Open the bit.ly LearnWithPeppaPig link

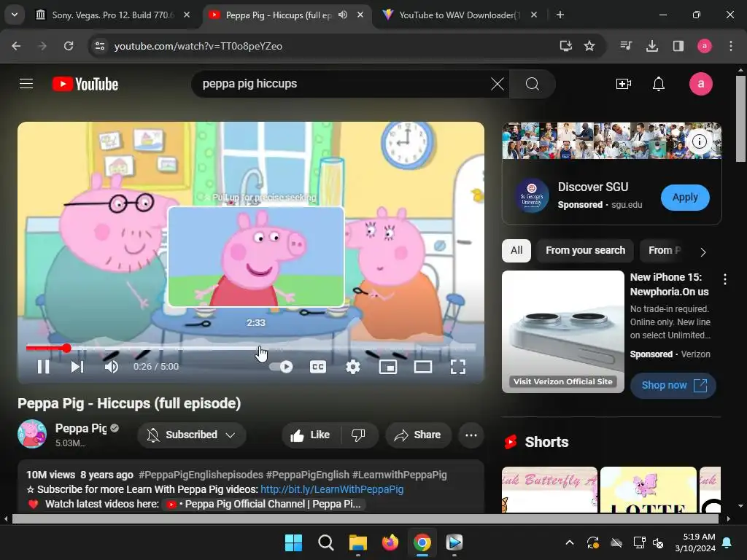332,489
